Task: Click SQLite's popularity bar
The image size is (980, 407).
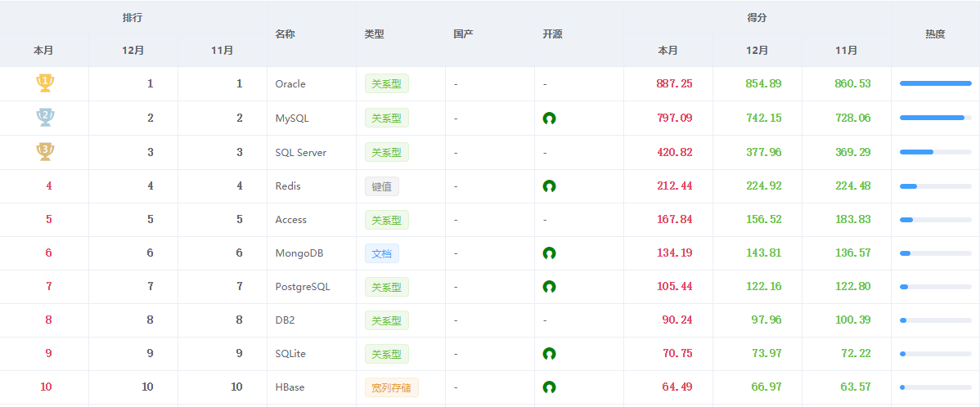Action: (936, 354)
